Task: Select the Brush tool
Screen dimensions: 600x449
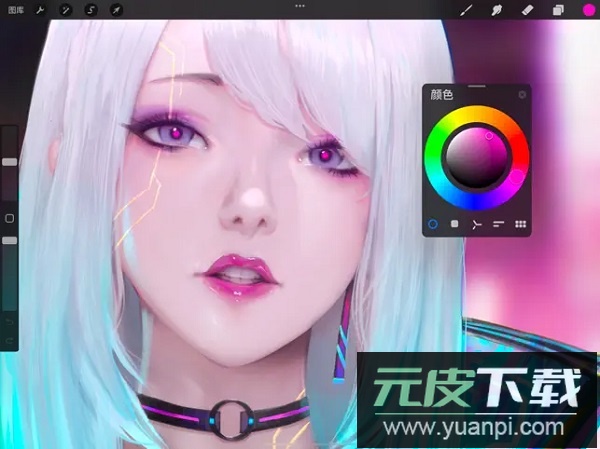Action: (466, 10)
